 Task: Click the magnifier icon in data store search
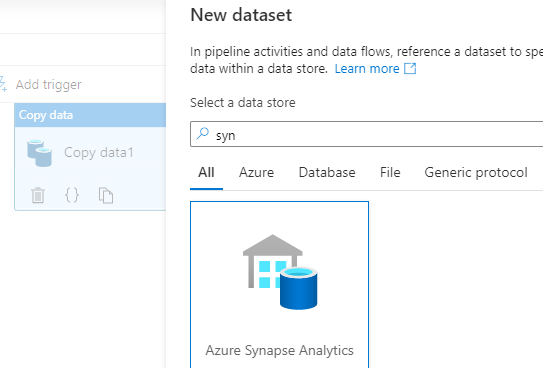[x=203, y=133]
